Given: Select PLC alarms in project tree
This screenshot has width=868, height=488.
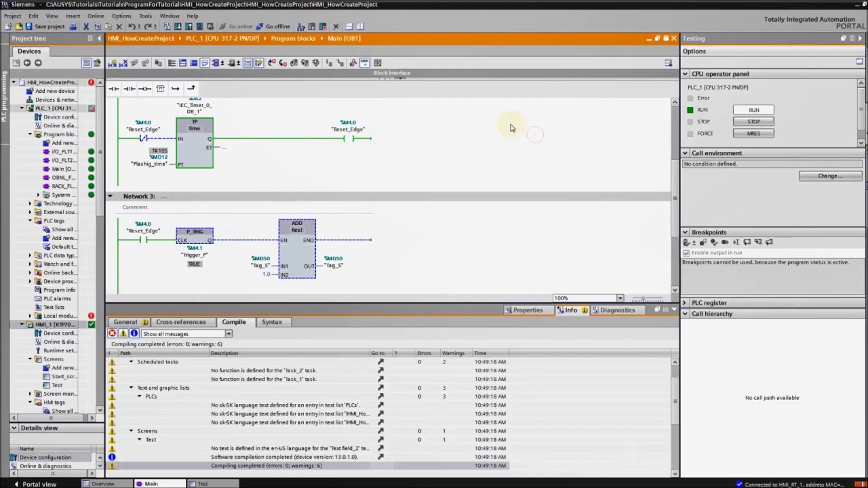Looking at the screenshot, I should coord(57,298).
